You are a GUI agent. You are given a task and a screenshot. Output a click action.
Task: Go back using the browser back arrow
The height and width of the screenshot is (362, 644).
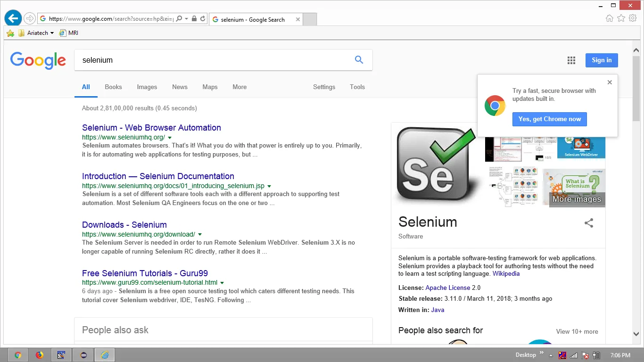[13, 18]
